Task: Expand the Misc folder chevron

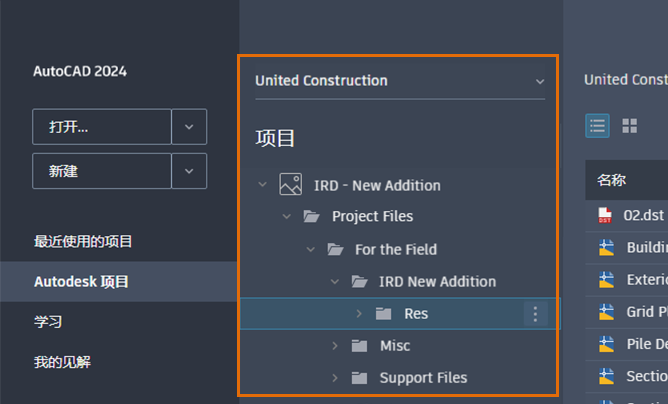Action: (x=335, y=346)
